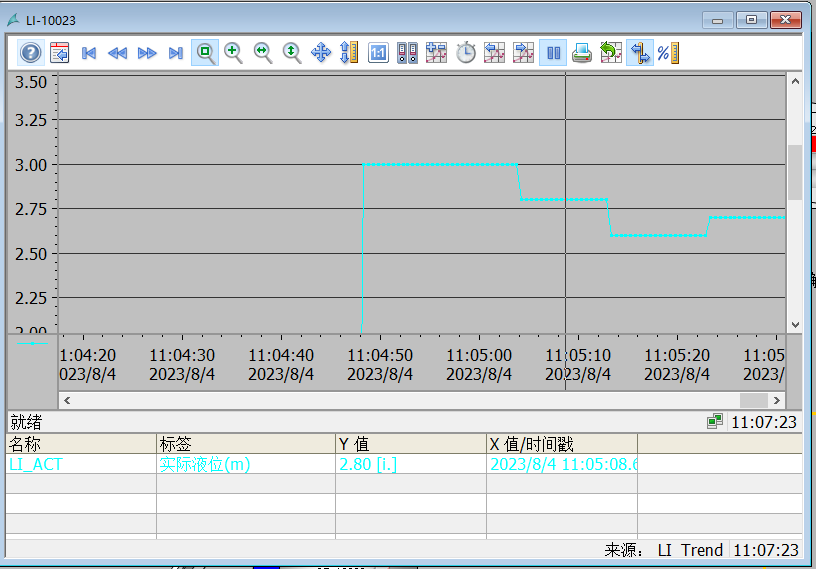This screenshot has width=816, height=569.
Task: Click the '名称' column header
Action: (x=80, y=444)
